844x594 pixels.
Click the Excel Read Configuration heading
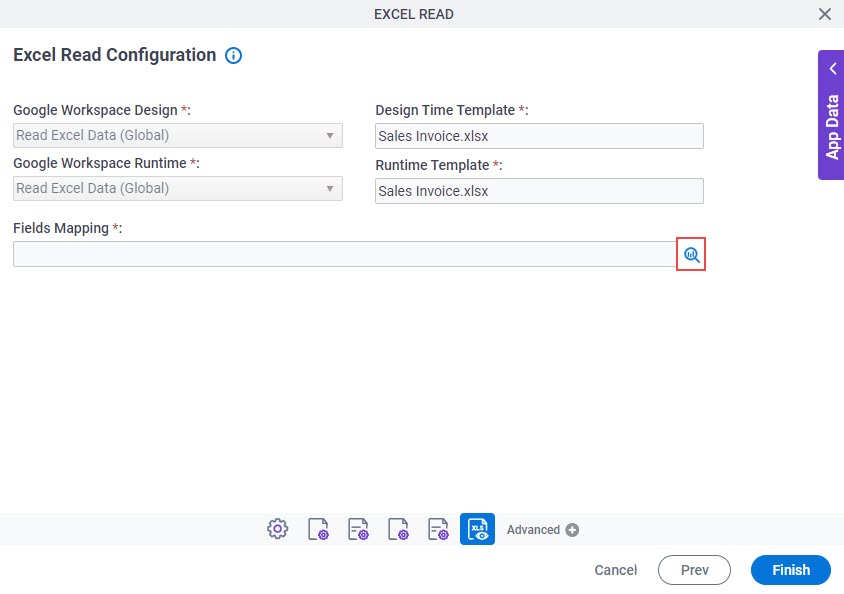coord(115,55)
